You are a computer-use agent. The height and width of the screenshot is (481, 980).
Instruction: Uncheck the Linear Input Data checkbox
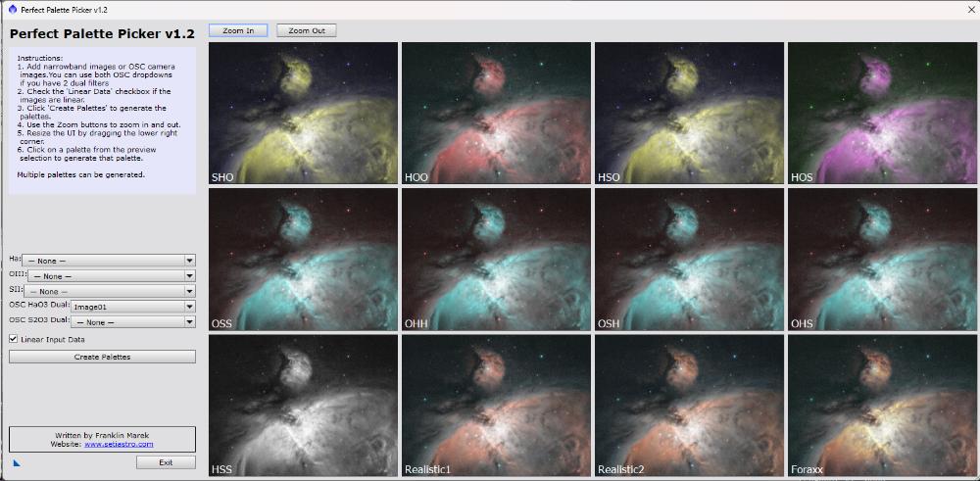pyautogui.click(x=13, y=339)
